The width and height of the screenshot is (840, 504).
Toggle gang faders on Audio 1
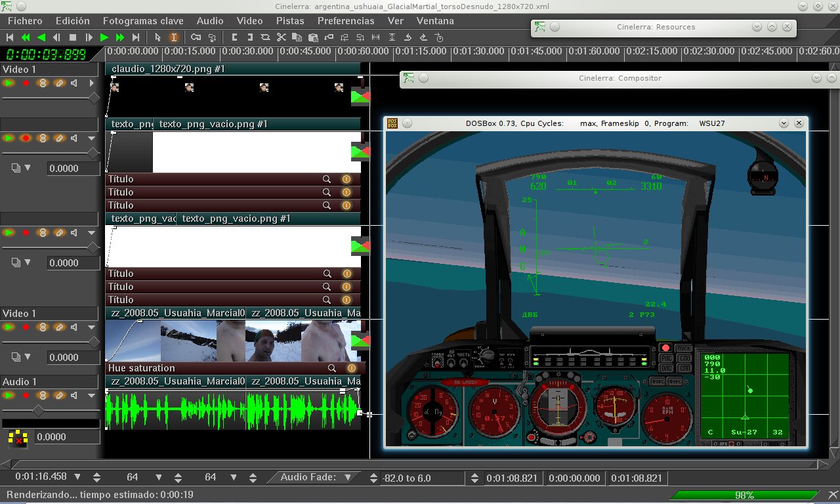[x=43, y=396]
